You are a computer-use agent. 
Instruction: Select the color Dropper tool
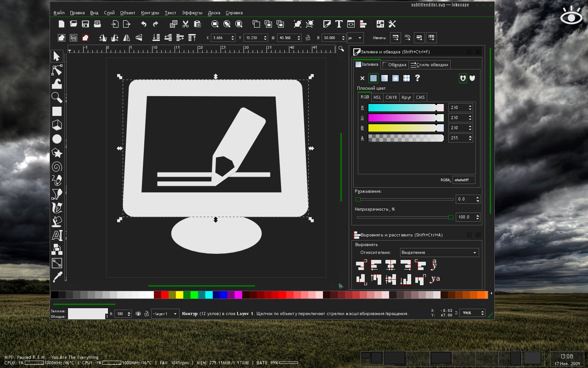pos(57,277)
